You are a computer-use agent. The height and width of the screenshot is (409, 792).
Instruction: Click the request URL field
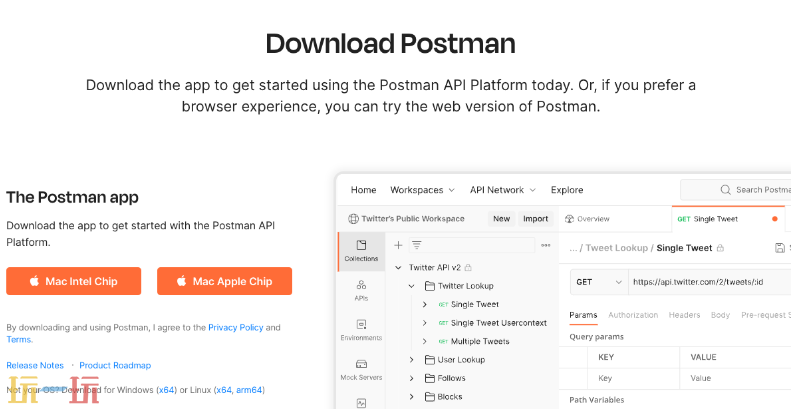710,282
